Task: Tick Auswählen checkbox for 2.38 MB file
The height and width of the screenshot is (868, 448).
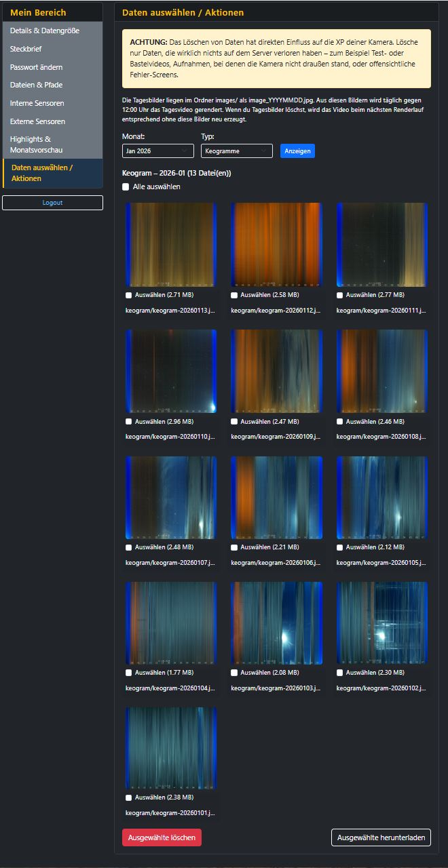Action: (129, 798)
